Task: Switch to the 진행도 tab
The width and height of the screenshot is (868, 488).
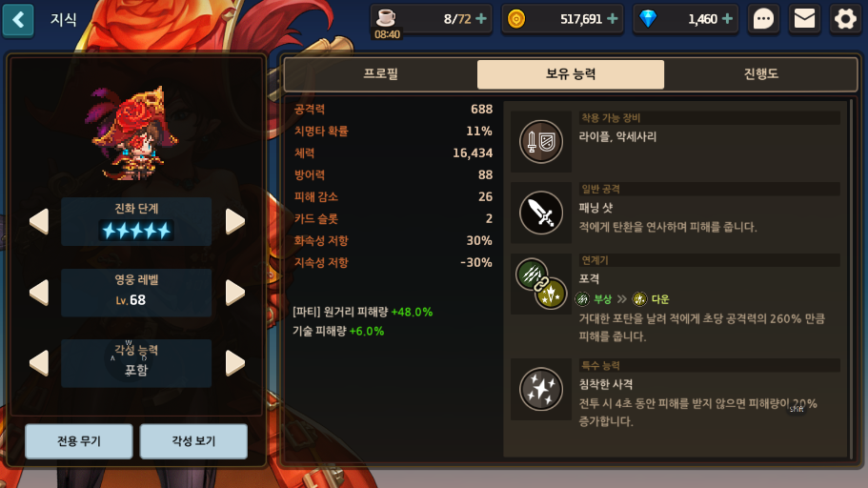Action: 760,74
